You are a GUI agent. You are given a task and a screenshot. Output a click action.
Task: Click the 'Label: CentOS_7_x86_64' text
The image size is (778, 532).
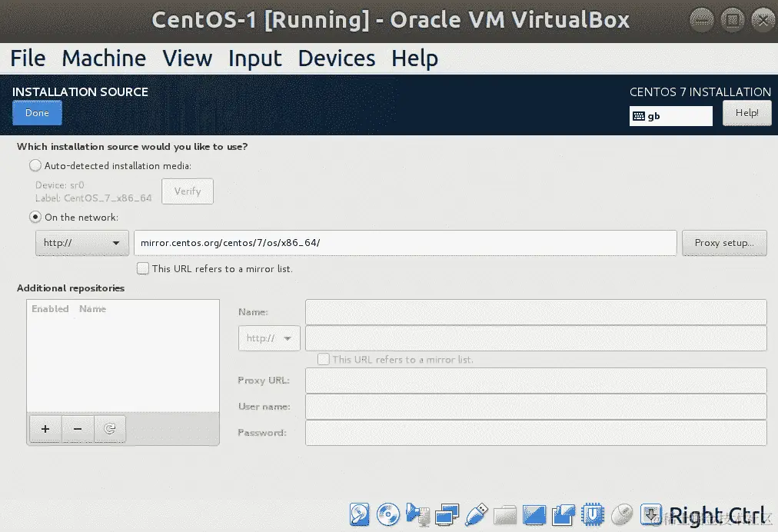93,198
